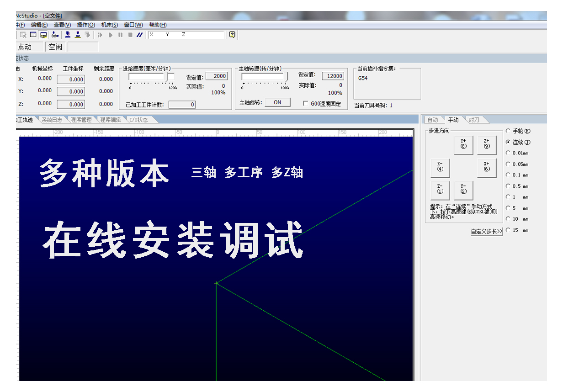This screenshot has width=563, height=392.
Task: Switch to the 系统日志 tab
Action: coord(52,120)
